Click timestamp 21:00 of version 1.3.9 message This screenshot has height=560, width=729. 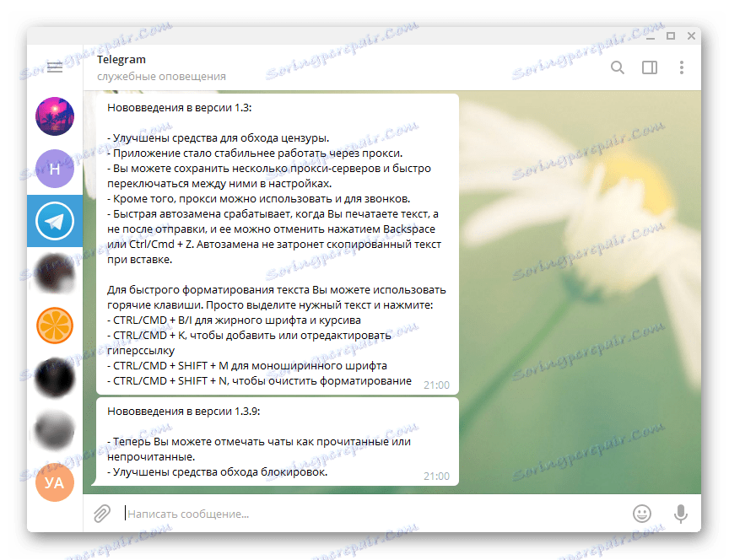coord(436,476)
